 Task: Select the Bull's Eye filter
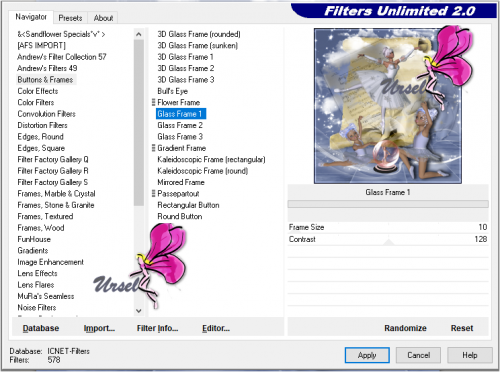172,91
